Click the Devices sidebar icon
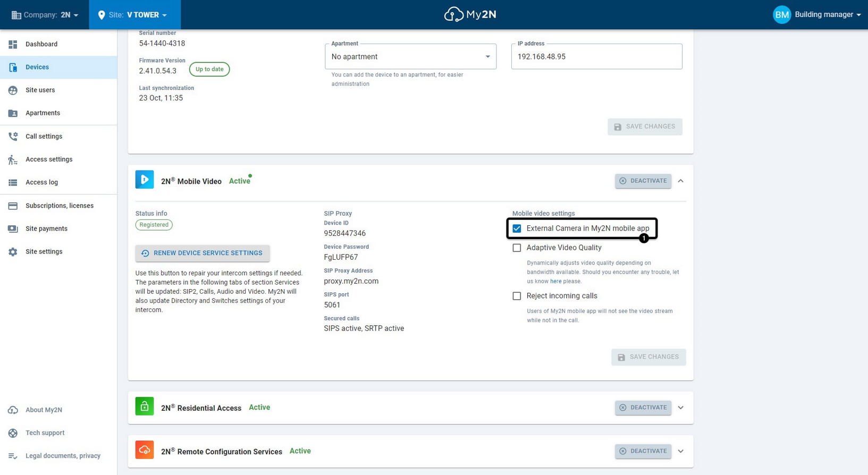This screenshot has width=868, height=475. (x=13, y=67)
